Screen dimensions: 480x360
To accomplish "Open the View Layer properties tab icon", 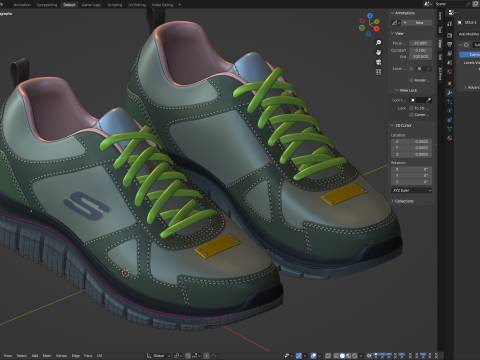I will (x=449, y=53).
